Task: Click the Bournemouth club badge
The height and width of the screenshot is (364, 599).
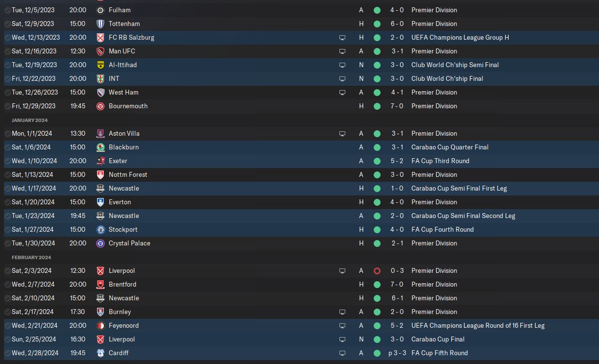Action: (101, 106)
